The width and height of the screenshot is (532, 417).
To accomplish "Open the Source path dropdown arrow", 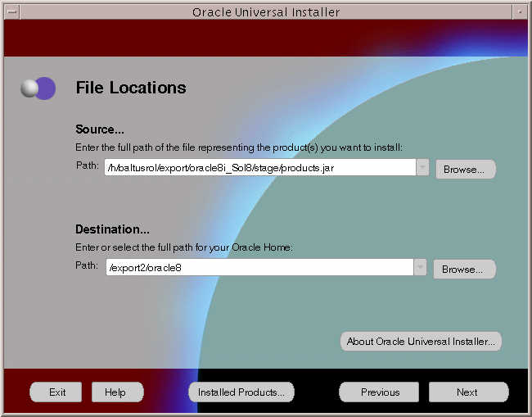I will click(x=422, y=167).
